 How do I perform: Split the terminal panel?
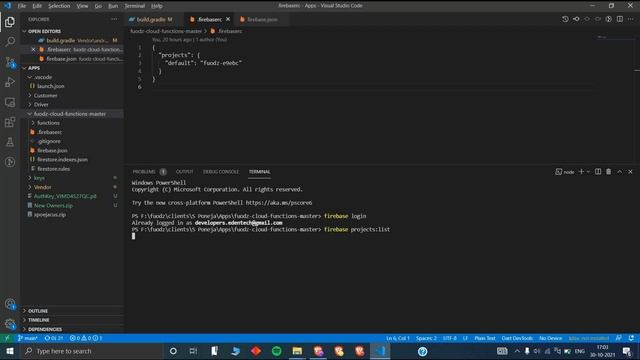coord(598,172)
